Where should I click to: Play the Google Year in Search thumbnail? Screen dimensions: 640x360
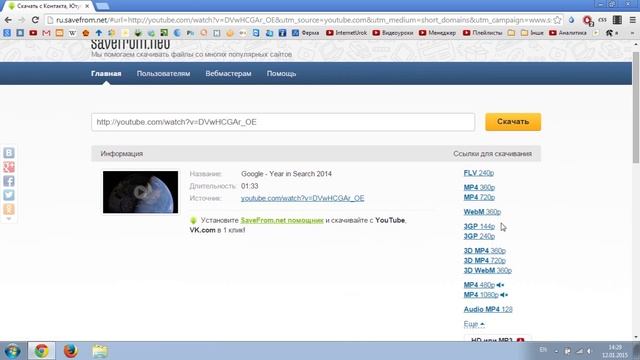(140, 192)
